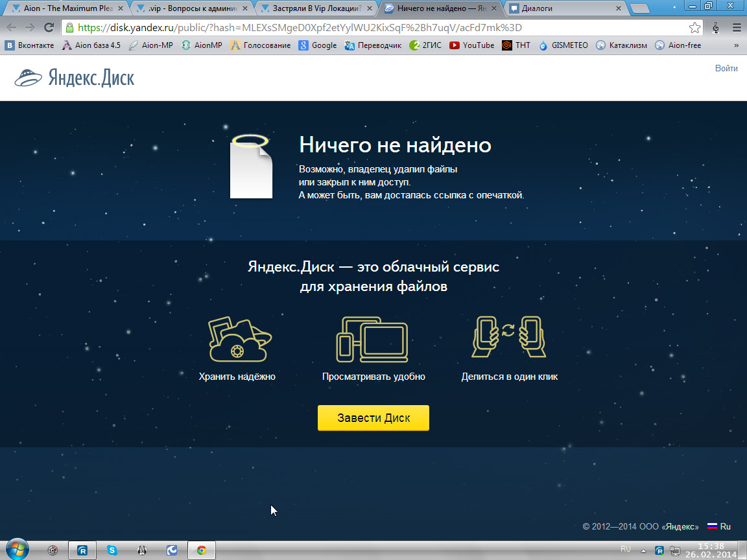Expand hidden bookmarks with the » chevron
Screen dimensions: 747x560
tap(736, 45)
